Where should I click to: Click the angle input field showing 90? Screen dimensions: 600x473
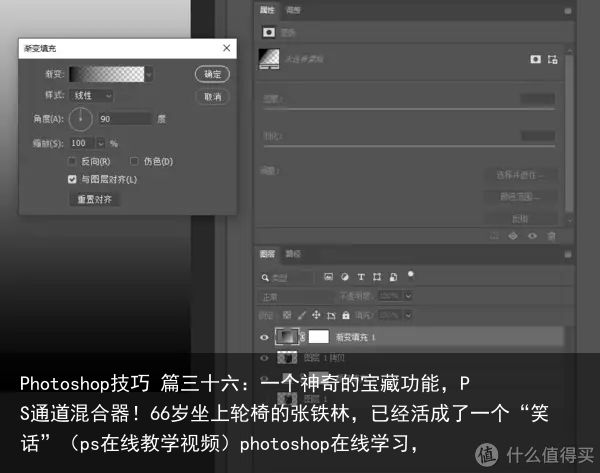pos(124,119)
